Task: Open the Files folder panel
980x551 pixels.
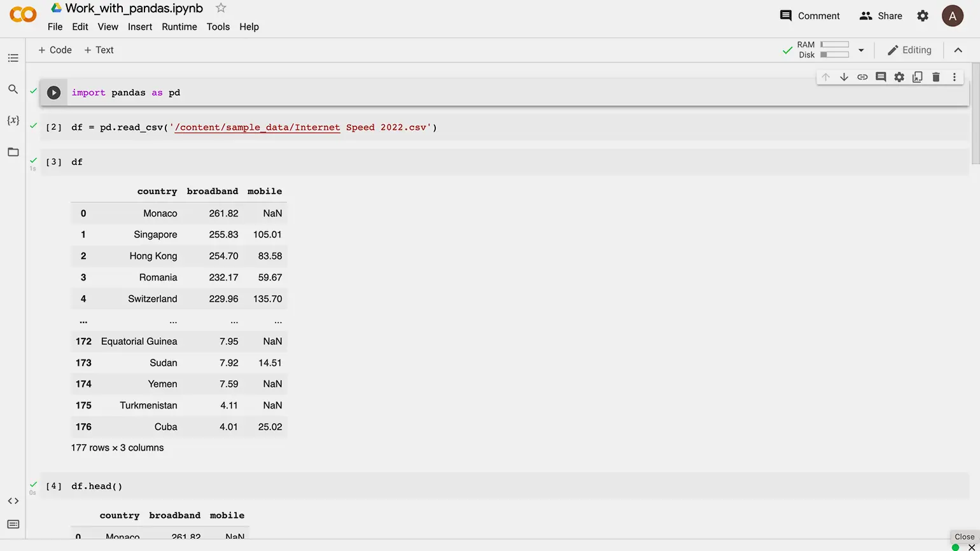Action: 13,152
